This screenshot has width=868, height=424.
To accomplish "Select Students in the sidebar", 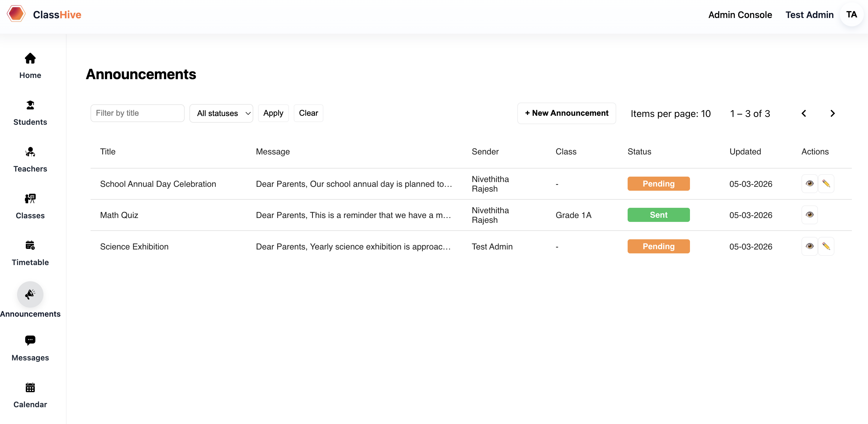I will tap(30, 112).
